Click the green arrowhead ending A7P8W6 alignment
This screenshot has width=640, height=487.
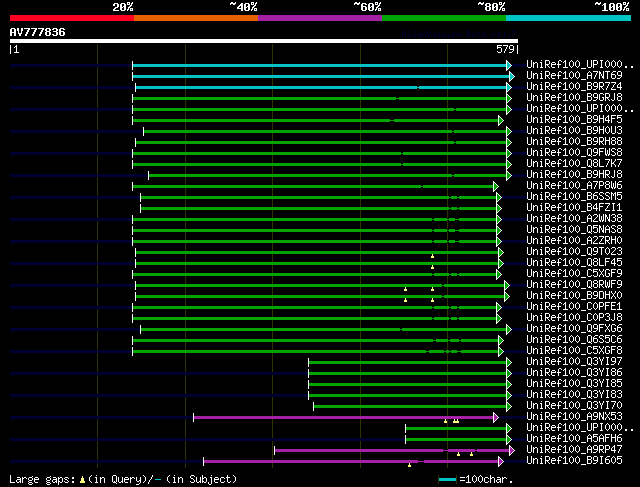(496, 187)
